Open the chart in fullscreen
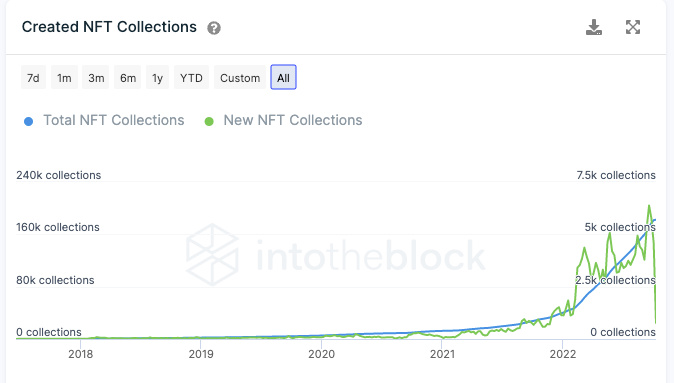The height and width of the screenshot is (383, 674). click(633, 27)
